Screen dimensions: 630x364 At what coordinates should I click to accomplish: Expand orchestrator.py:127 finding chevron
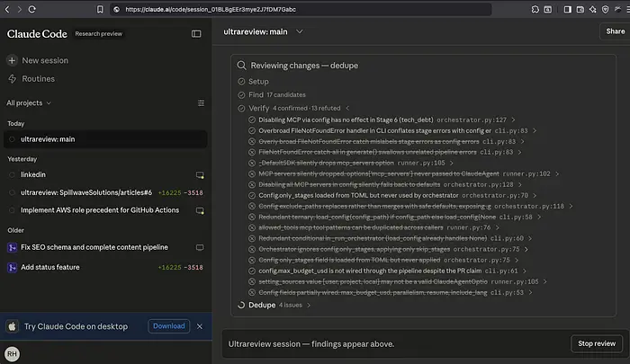513,120
